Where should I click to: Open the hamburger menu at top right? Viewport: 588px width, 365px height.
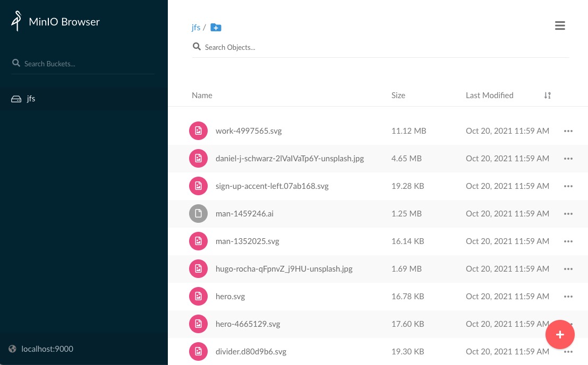point(560,25)
